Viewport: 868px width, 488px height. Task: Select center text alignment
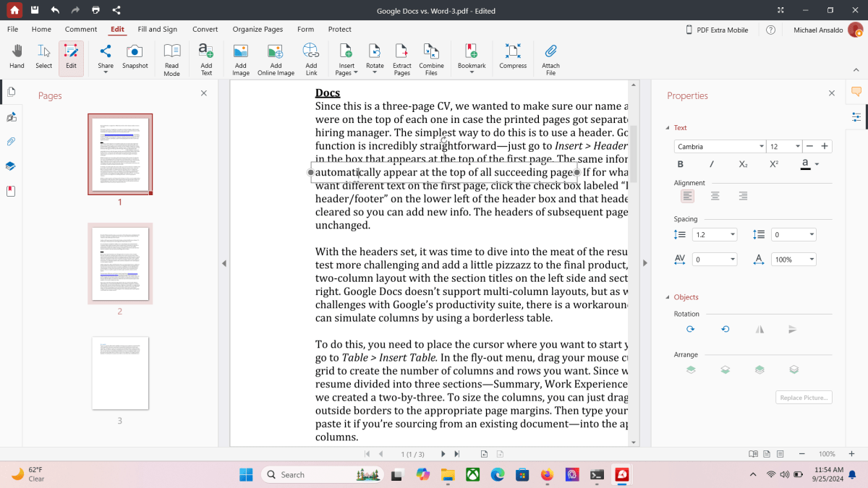(715, 196)
